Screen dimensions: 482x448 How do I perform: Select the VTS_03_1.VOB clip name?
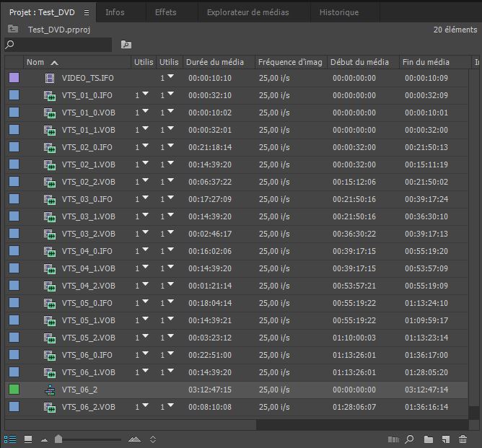click(x=88, y=216)
